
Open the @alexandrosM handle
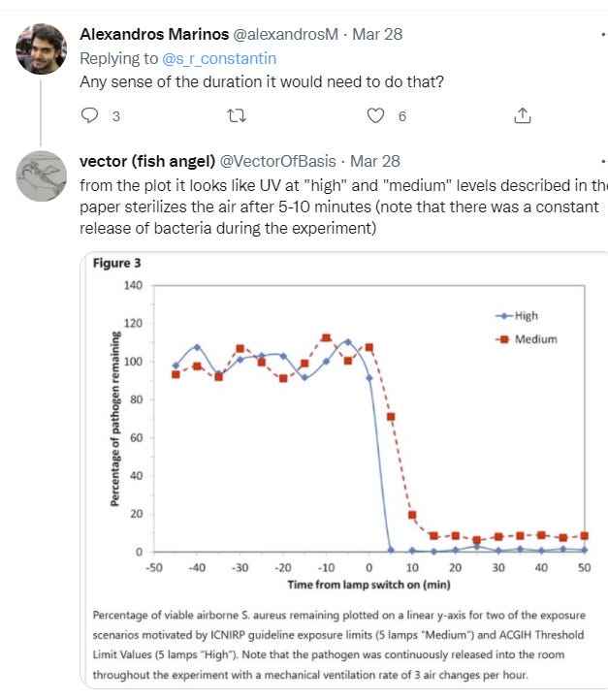click(x=286, y=34)
